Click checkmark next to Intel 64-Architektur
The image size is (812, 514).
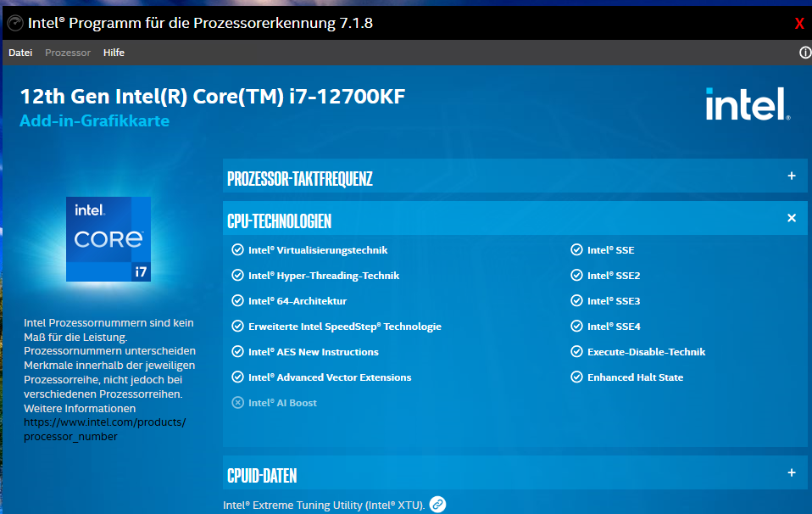pos(237,300)
